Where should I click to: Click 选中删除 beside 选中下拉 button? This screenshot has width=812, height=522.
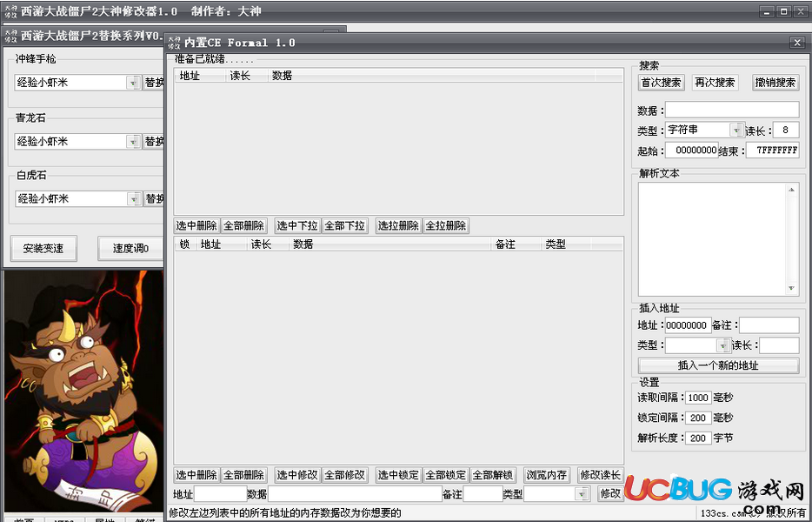click(x=196, y=226)
